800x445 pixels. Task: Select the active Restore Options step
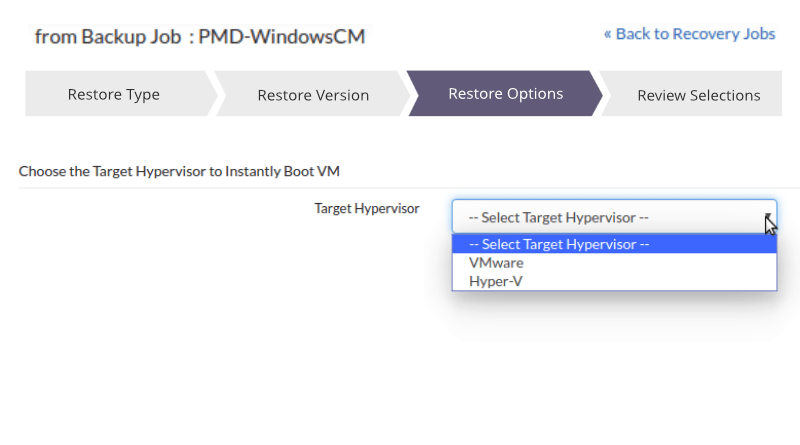pos(505,94)
